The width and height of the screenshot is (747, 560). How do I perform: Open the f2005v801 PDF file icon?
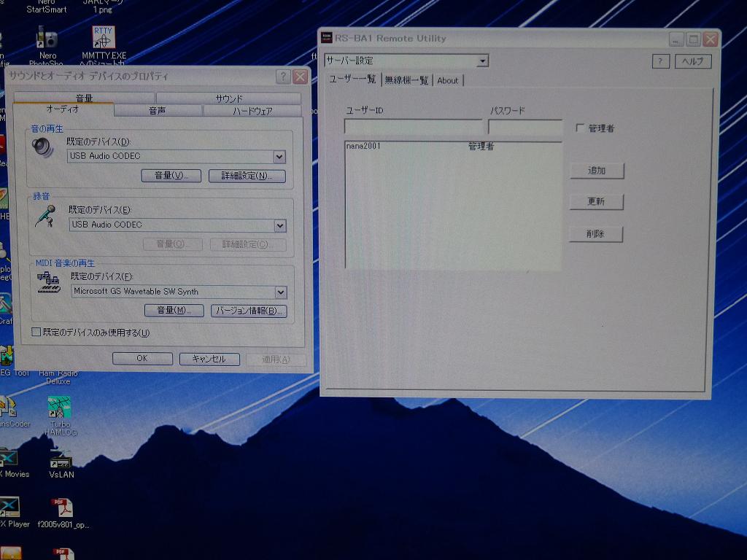[62, 508]
